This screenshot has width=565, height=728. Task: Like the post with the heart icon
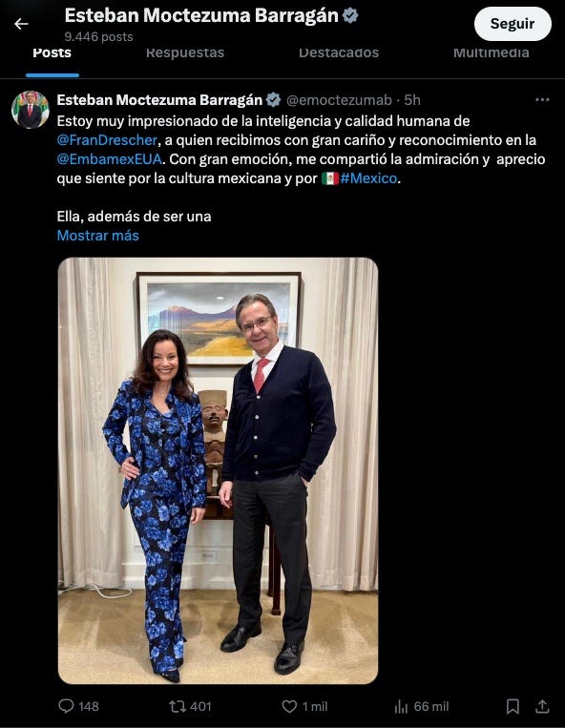click(289, 707)
